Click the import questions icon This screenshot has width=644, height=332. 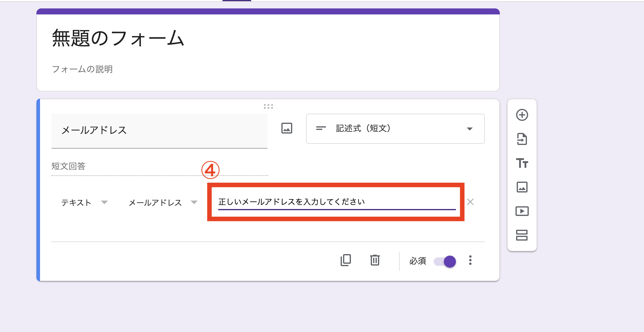522,139
